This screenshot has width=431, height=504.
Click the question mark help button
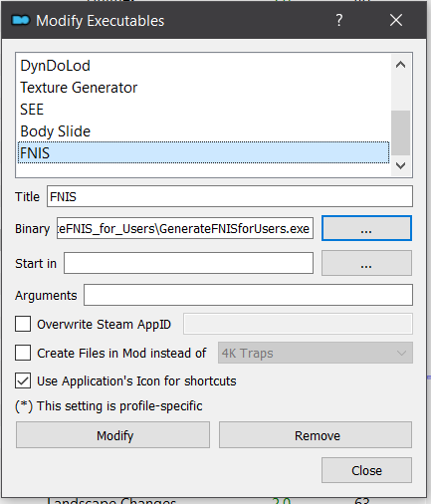coord(338,21)
